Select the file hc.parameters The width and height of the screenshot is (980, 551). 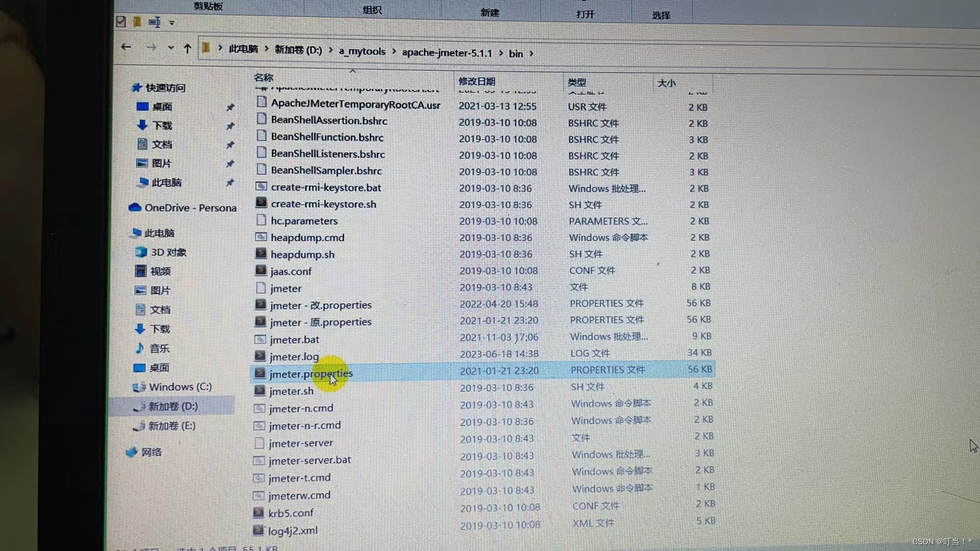pyautogui.click(x=304, y=221)
